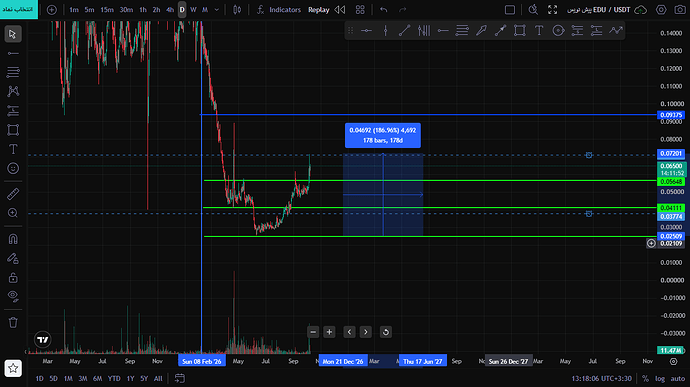The width and height of the screenshot is (690, 387).
Task: Select the arrow cursor tool
Action: tap(13, 34)
